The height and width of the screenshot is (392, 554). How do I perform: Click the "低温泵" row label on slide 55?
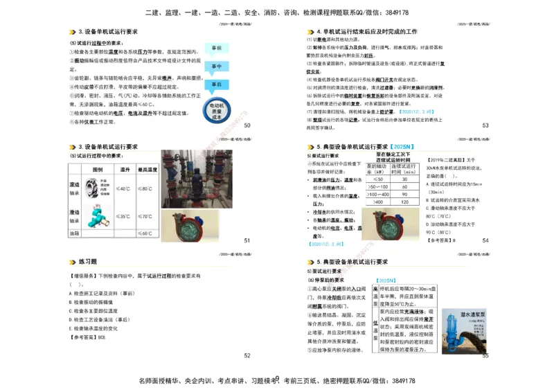[375, 330]
